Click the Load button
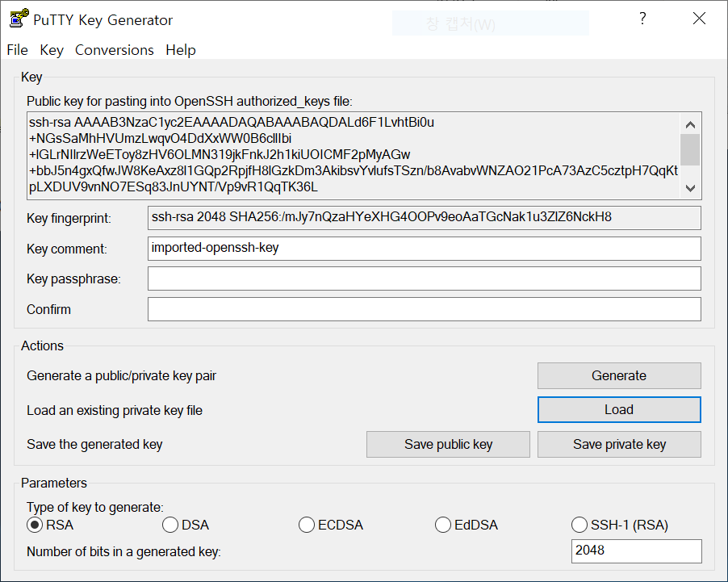This screenshot has height=582, width=728. pos(619,410)
